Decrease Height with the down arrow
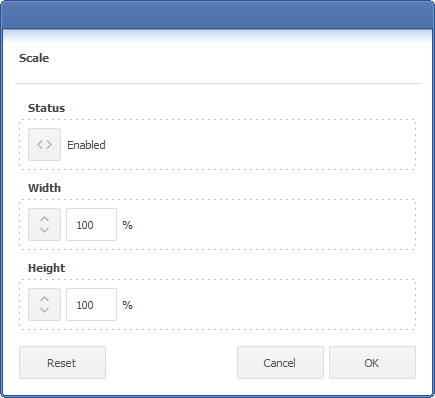435x398 pixels. [x=44, y=310]
